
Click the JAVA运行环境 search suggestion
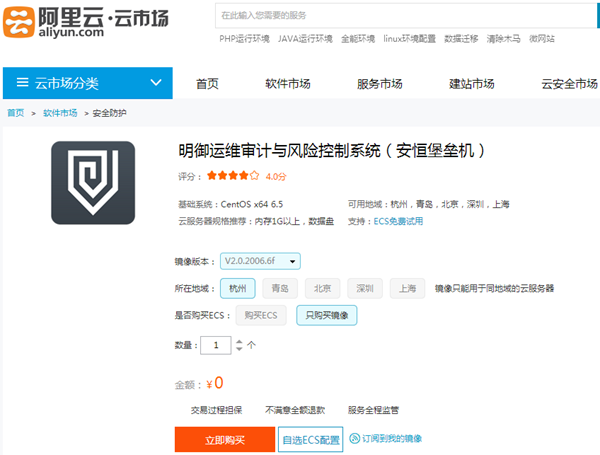pyautogui.click(x=305, y=39)
